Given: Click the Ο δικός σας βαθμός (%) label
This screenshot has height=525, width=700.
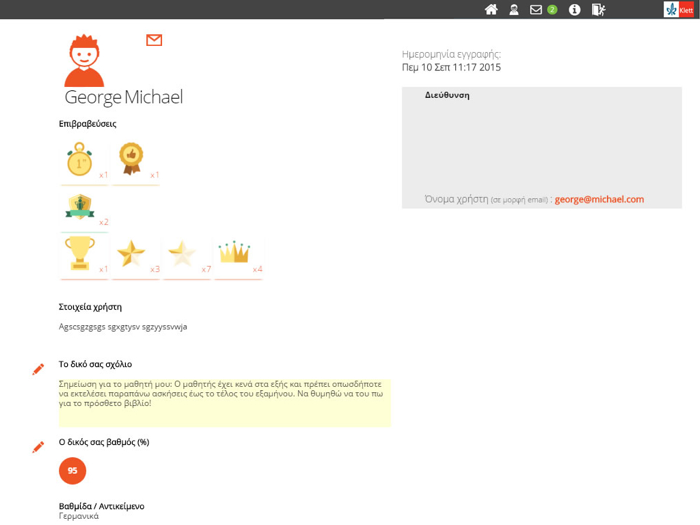Looking at the screenshot, I should coord(104,442).
